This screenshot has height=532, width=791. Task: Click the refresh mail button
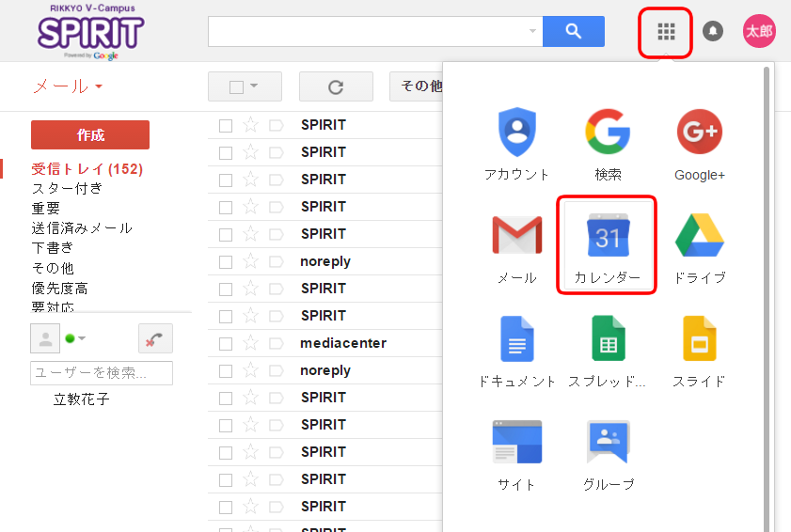pos(336,86)
